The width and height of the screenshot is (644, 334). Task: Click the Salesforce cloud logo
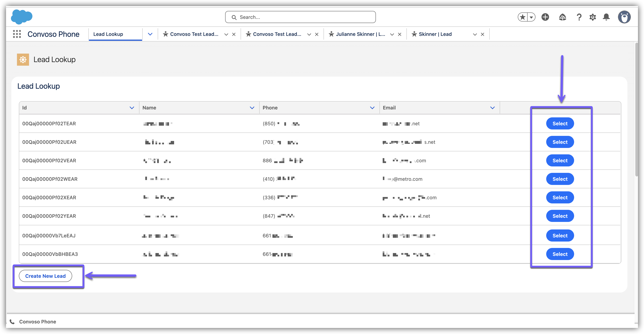[22, 17]
